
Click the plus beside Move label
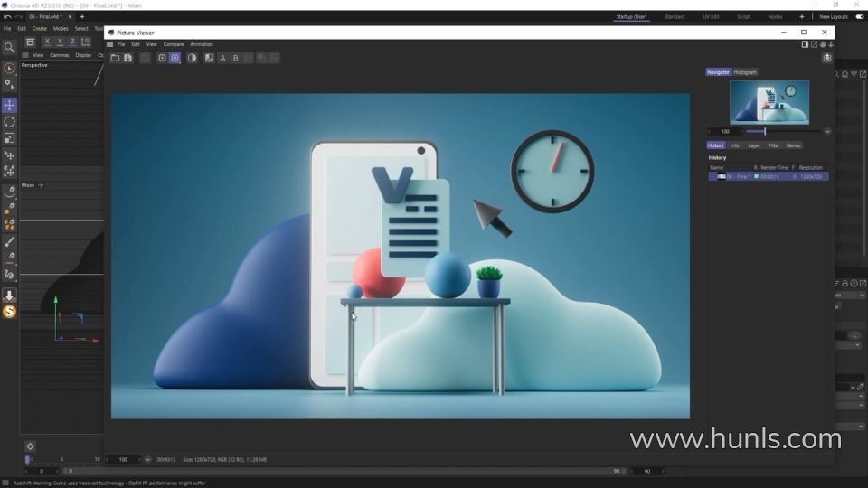pyautogui.click(x=41, y=185)
